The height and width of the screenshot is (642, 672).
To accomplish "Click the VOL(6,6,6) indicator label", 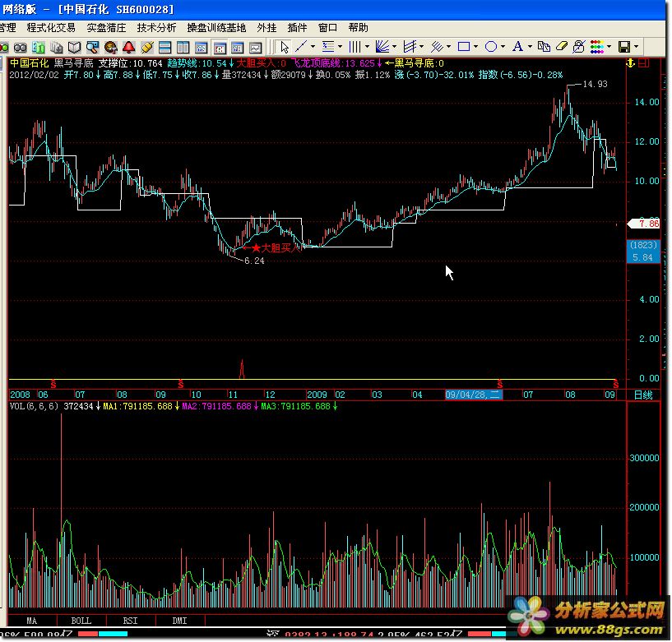I will (34, 406).
